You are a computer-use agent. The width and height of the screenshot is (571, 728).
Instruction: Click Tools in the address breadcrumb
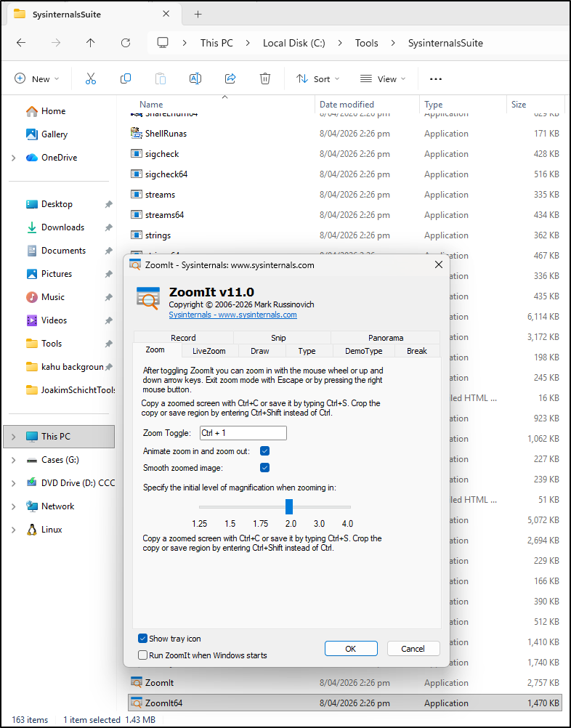tap(367, 43)
